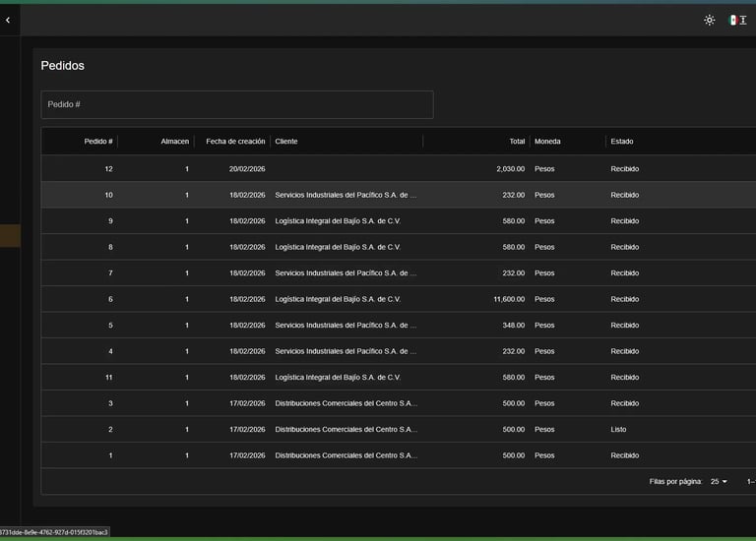Click the 11,600.00 total amount
This screenshot has width=756, height=541.
(509, 299)
